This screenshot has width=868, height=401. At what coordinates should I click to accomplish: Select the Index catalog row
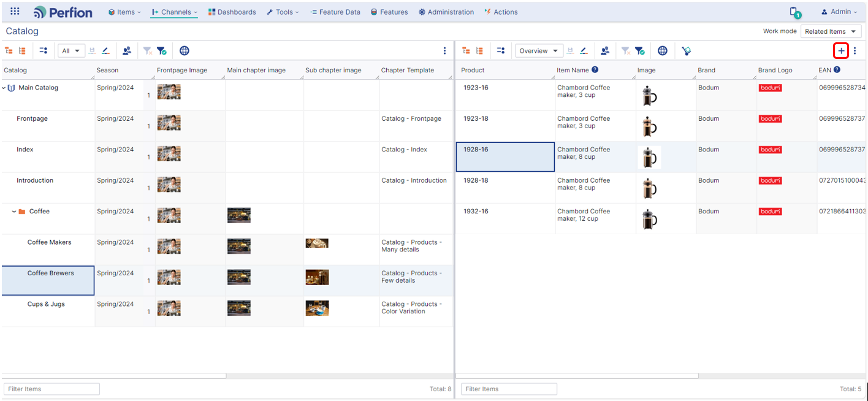25,150
